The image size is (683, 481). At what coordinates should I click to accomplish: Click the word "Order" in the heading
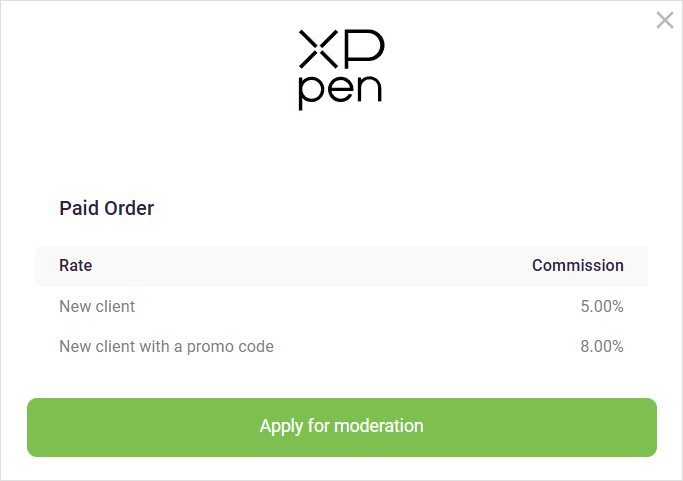(130, 208)
